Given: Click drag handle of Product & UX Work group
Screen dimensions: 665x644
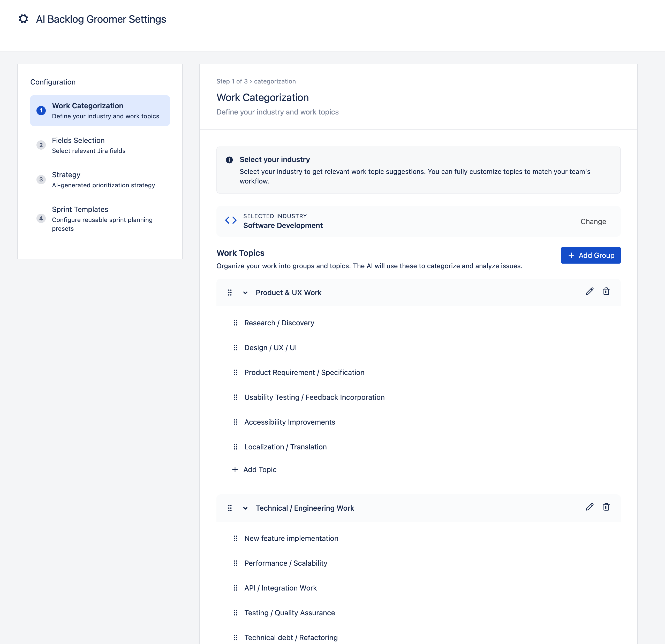Looking at the screenshot, I should [x=230, y=293].
